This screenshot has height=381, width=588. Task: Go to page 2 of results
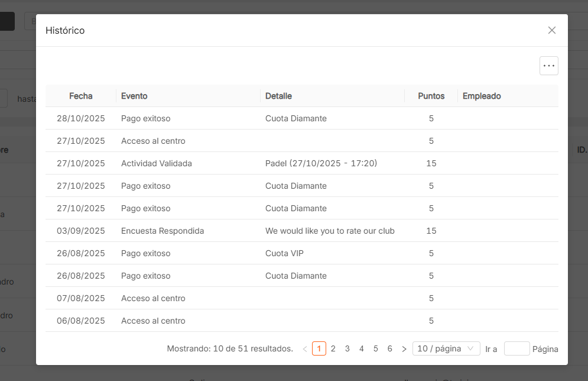tap(333, 349)
